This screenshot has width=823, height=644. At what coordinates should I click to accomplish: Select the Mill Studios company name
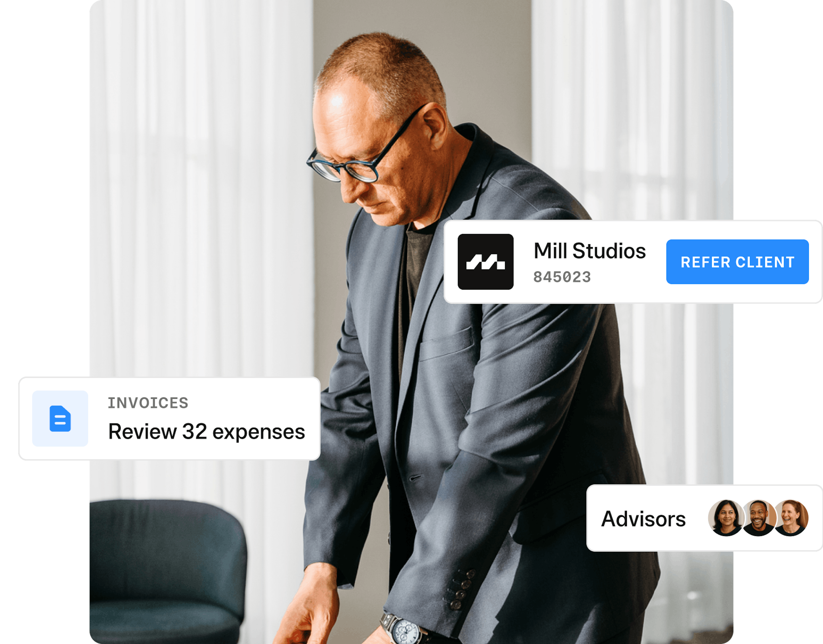590,251
